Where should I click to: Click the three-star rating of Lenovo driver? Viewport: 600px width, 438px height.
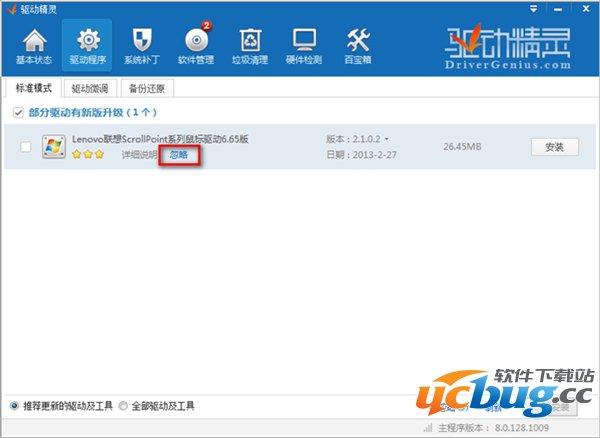(88, 154)
